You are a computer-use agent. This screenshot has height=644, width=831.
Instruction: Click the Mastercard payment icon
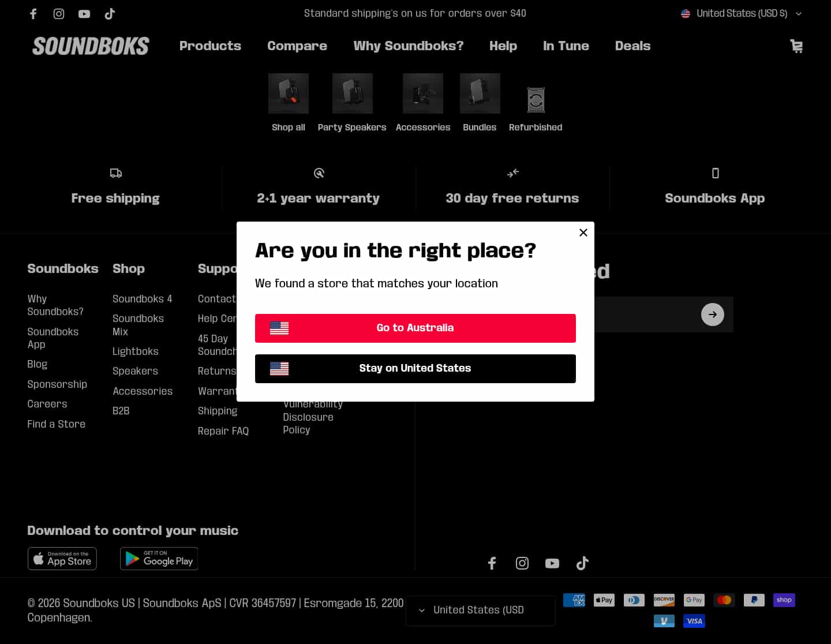coord(724,600)
